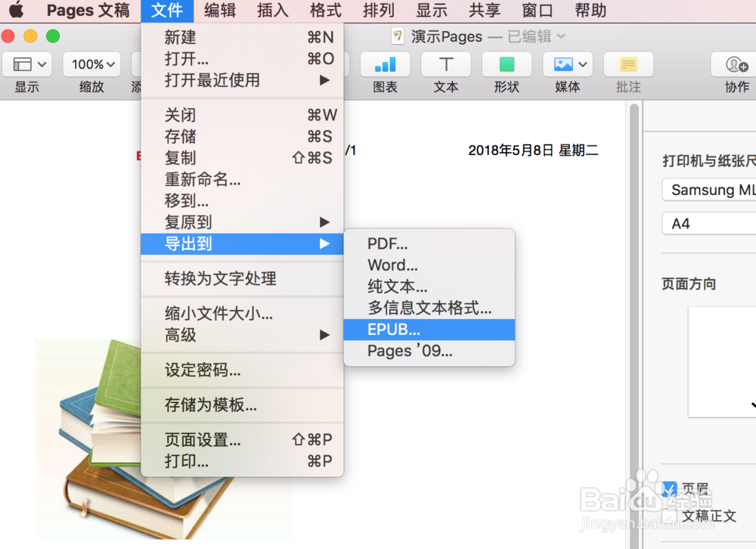Enable the 文稿正文 checkbox
Viewport: 756px width, 549px height.
pos(668,516)
